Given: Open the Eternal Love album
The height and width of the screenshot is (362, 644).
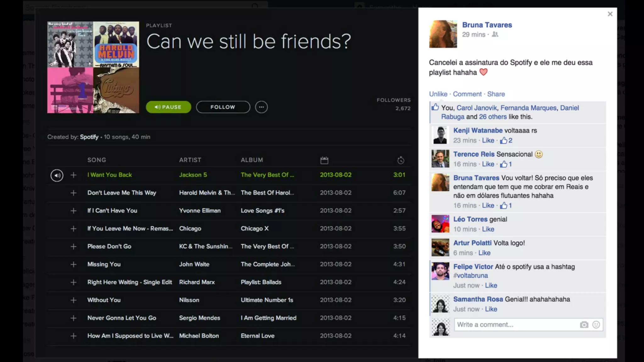Looking at the screenshot, I should tap(258, 336).
